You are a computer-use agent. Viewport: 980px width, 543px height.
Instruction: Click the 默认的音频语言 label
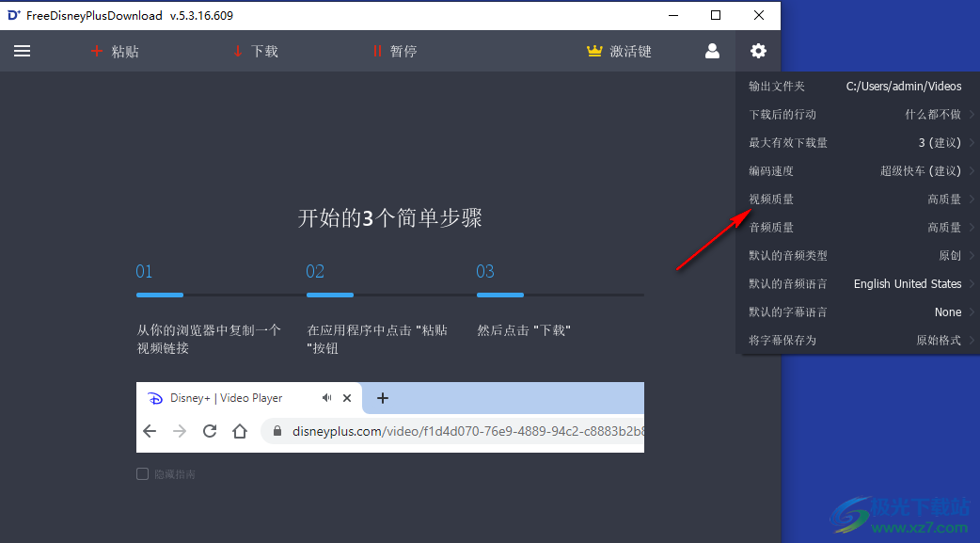coord(788,283)
